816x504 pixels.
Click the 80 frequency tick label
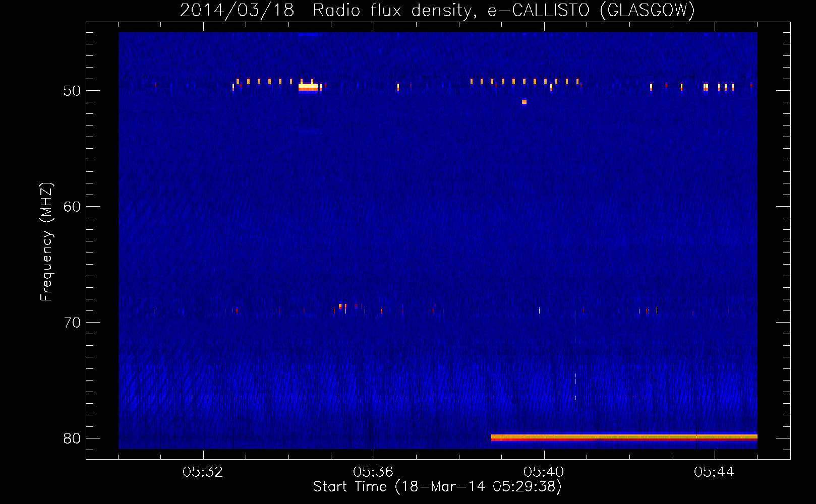tap(72, 438)
